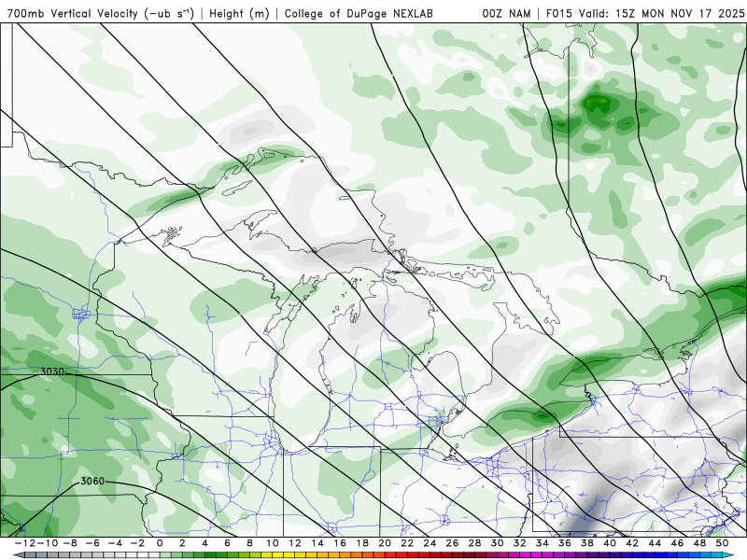Click the 3030 height contour label

(x=52, y=371)
